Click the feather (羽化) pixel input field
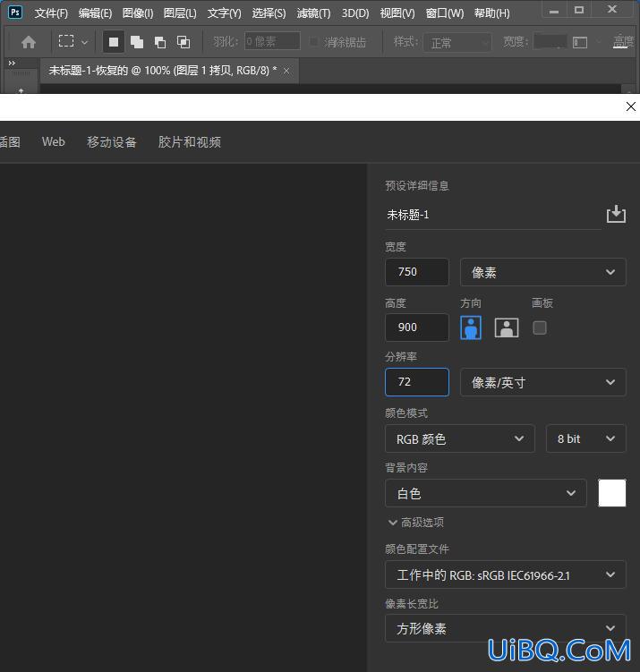Viewport: 640px width, 672px height. (x=272, y=41)
